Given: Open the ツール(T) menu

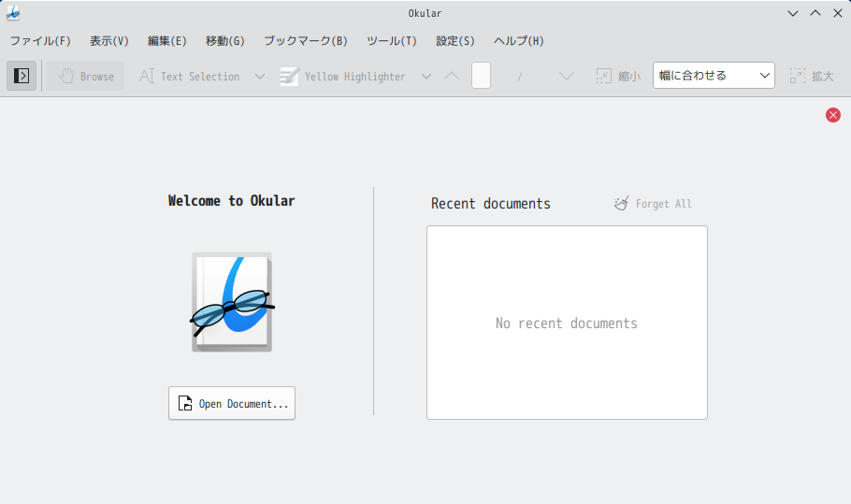Looking at the screenshot, I should (x=392, y=41).
